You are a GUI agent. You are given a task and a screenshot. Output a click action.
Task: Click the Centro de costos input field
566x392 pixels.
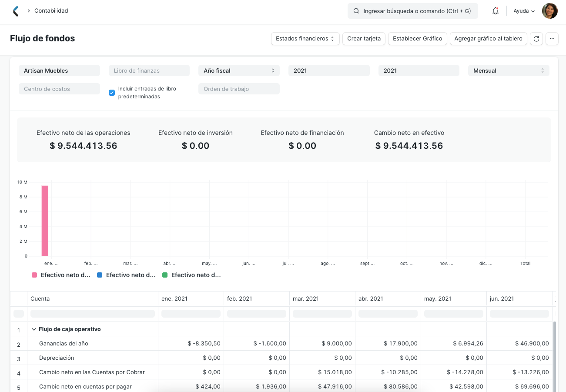59,88
